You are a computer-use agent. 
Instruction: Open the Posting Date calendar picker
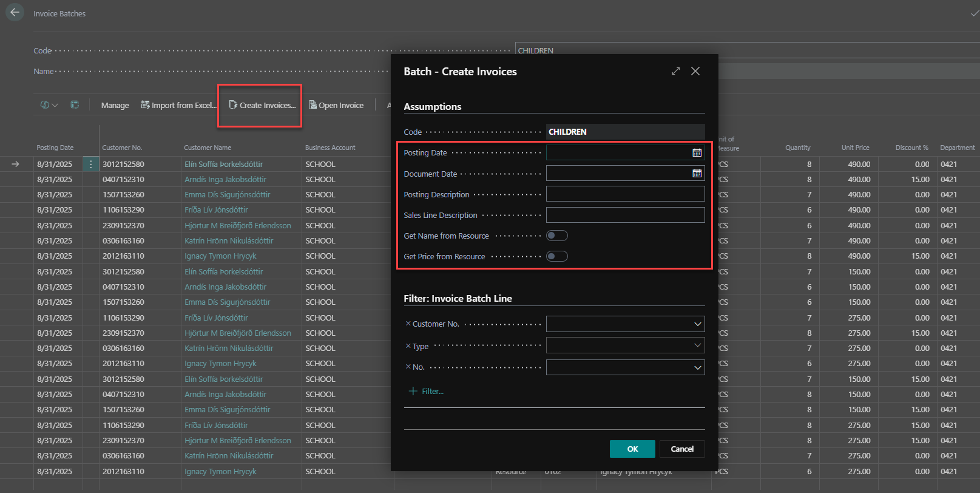coord(697,153)
